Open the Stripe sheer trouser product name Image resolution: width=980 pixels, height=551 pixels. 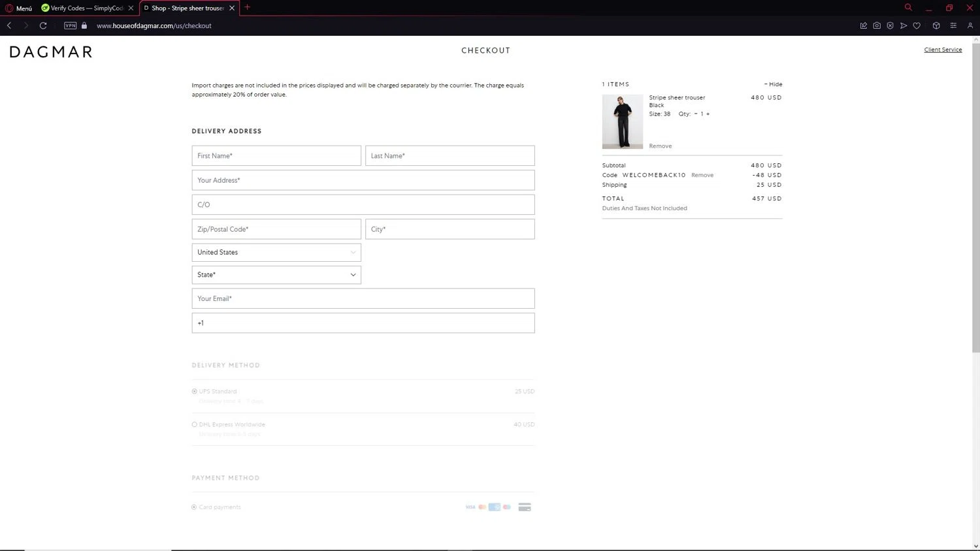tap(677, 97)
